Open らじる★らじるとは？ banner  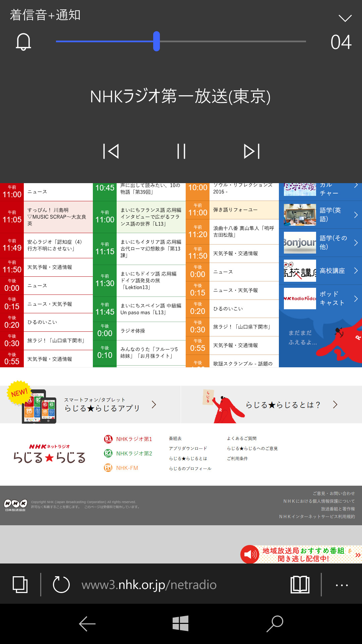[x=271, y=405]
